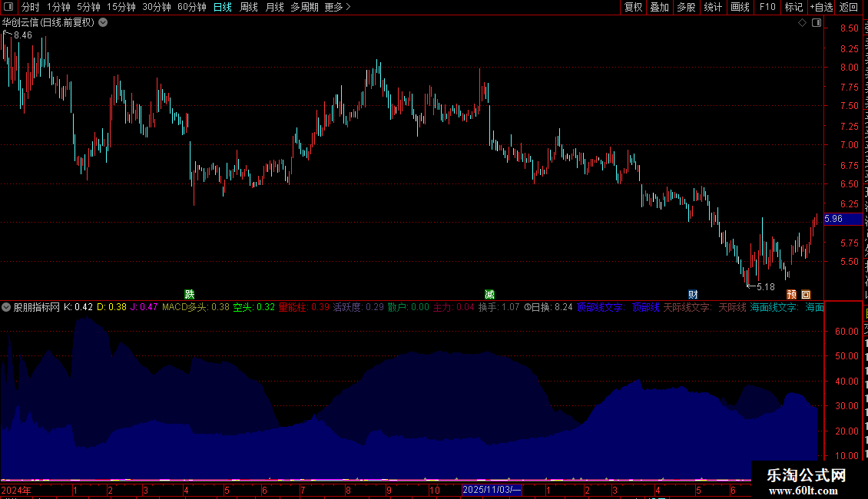Viewport: 868px width, 499px height.
Task: Click the 标记 mark button
Action: (x=793, y=7)
